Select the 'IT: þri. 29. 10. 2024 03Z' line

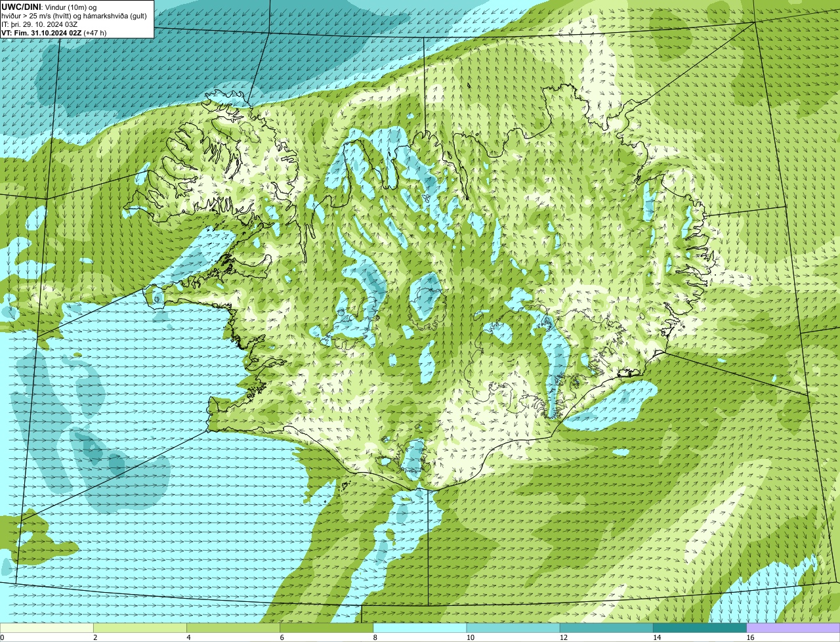pyautogui.click(x=40, y=24)
